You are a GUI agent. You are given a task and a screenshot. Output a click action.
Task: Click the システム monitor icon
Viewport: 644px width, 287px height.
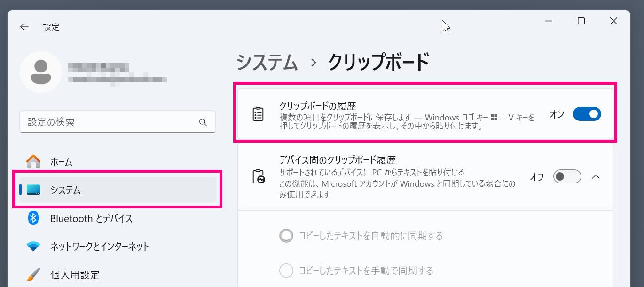pyautogui.click(x=33, y=190)
